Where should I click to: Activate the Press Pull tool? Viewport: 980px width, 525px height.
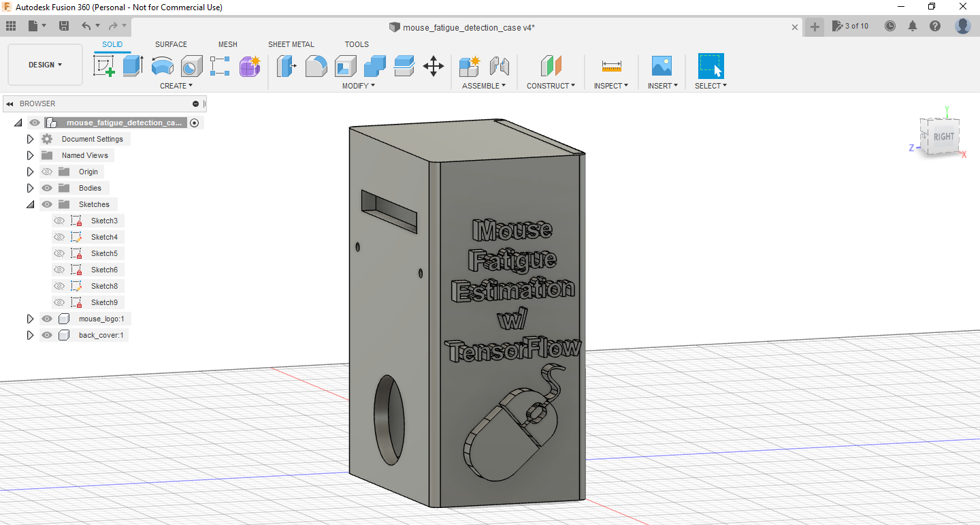(286, 66)
